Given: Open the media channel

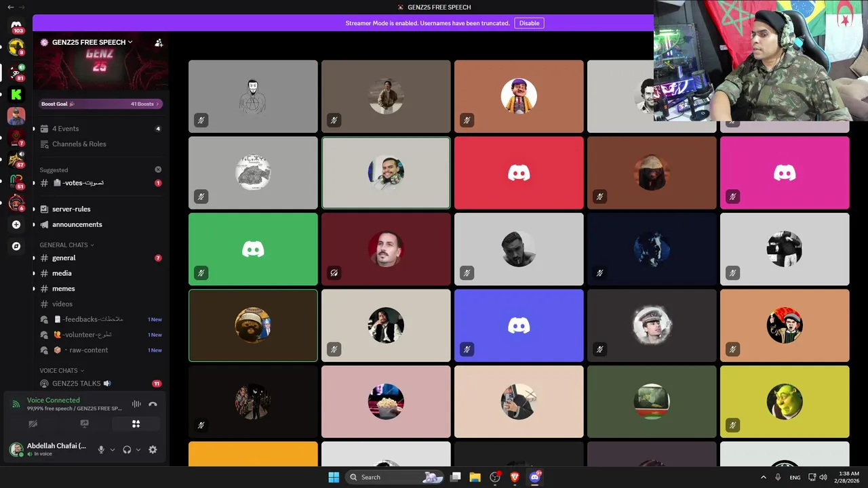Looking at the screenshot, I should [101, 273].
